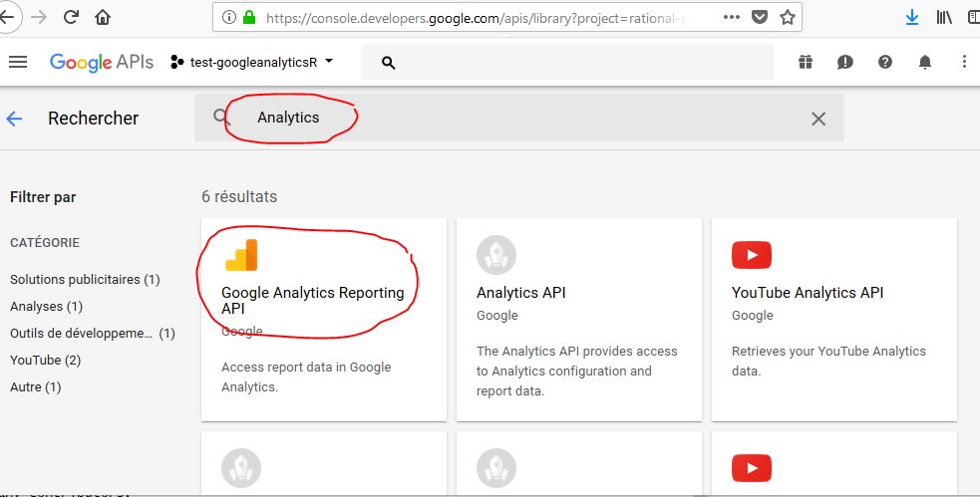
Task: Open the notifications bell icon
Action: point(925,62)
